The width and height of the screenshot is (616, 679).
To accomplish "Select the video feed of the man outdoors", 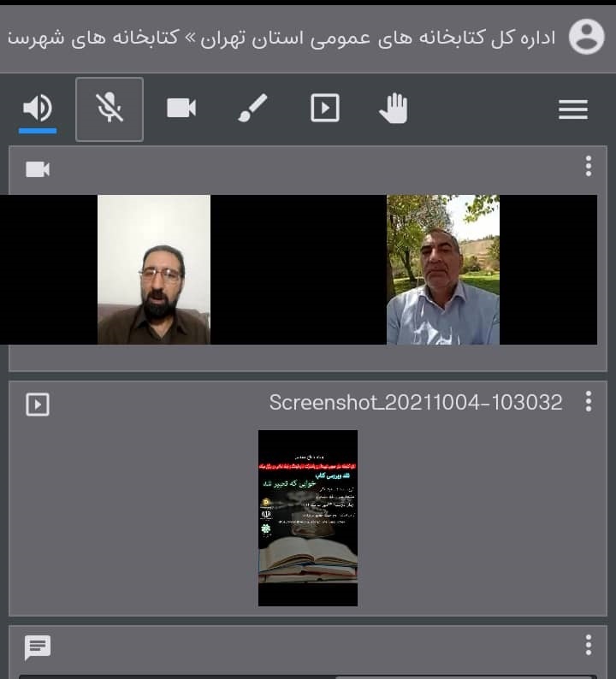I will coord(442,269).
